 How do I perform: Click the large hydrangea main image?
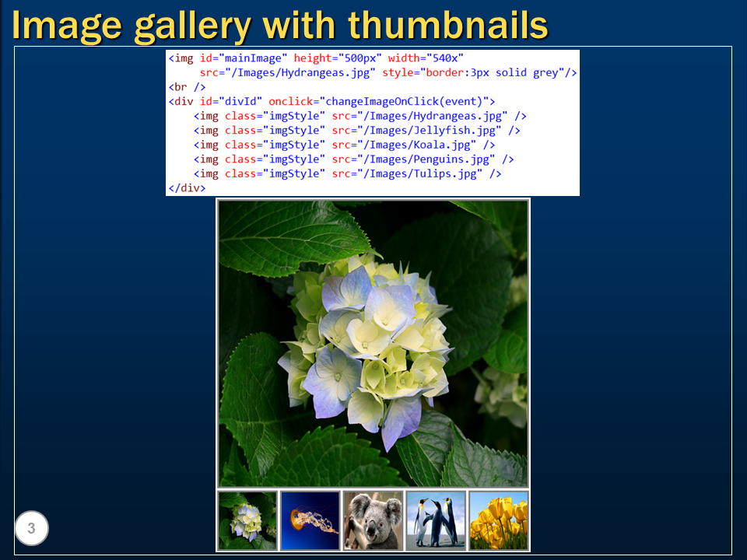point(373,342)
